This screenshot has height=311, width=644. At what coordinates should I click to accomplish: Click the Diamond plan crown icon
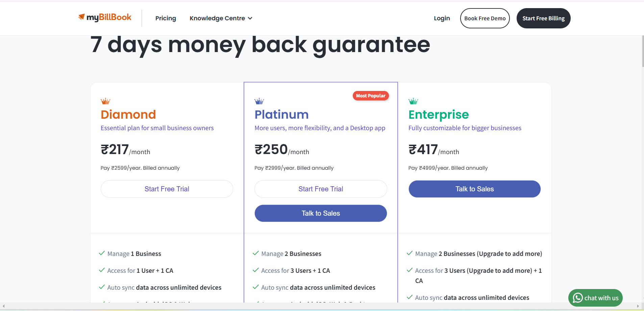click(105, 101)
